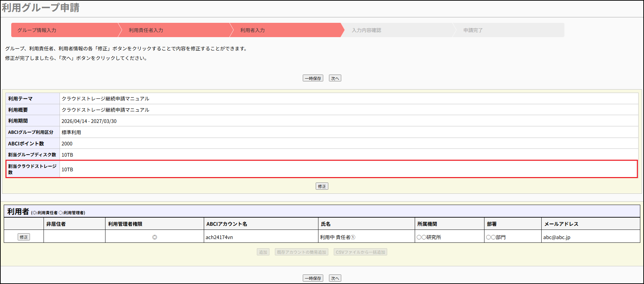Viewport: 644px width, 284px height.
Task: Click 次へ above the group info table
Action: click(335, 78)
